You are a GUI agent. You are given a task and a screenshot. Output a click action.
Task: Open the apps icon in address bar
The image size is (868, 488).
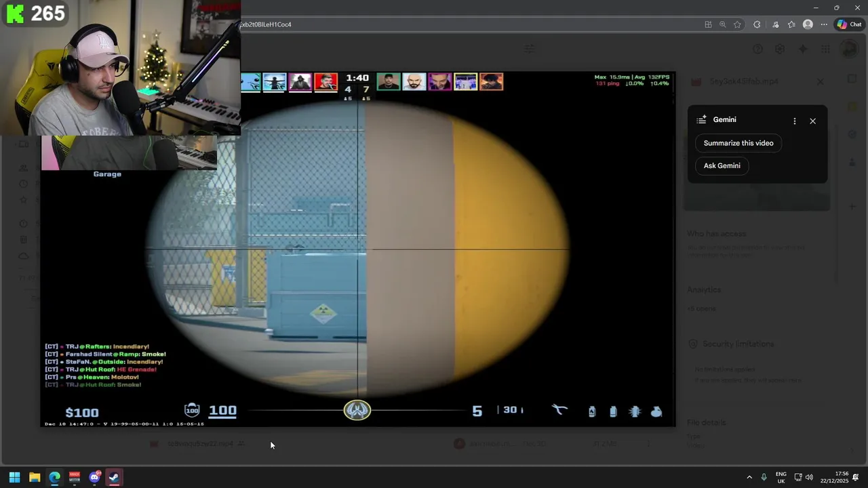click(708, 24)
